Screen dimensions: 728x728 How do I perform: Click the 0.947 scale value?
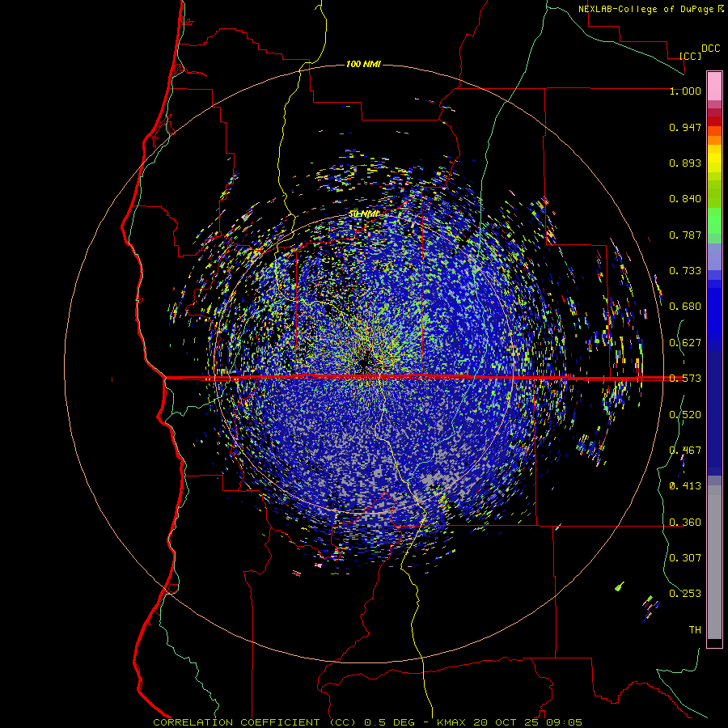[x=685, y=127]
